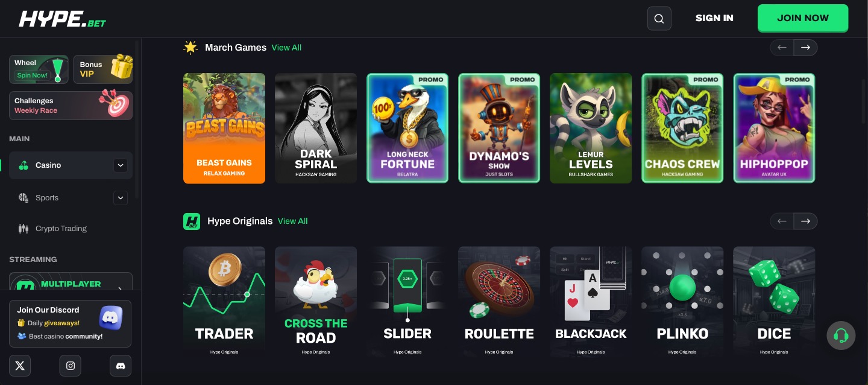Open the live support headset icon
The height and width of the screenshot is (385, 868).
[x=841, y=336]
